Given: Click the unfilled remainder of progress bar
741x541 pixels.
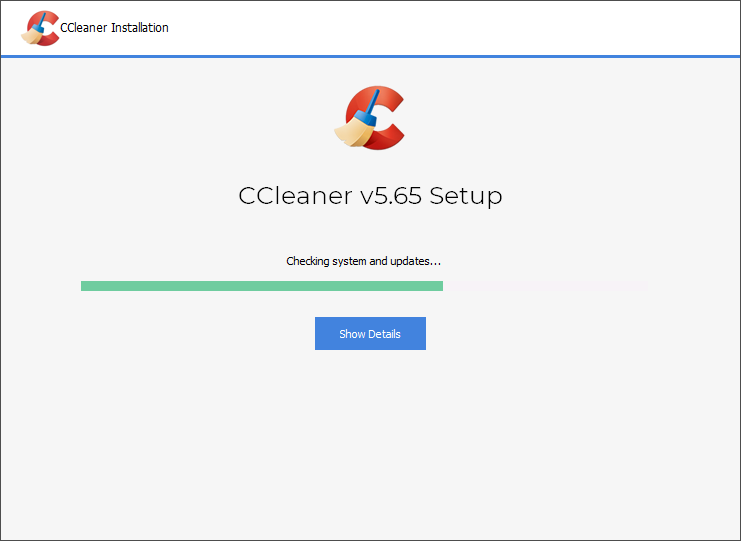Looking at the screenshot, I should point(545,286).
